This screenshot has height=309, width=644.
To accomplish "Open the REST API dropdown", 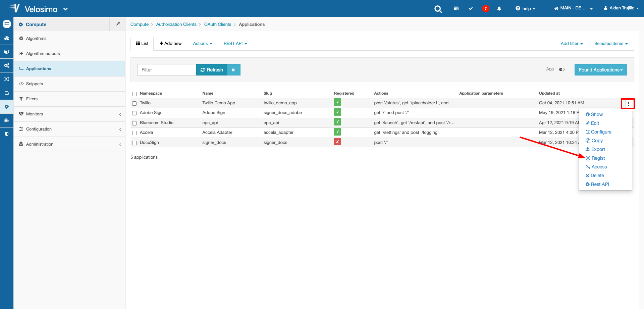I will (x=235, y=44).
